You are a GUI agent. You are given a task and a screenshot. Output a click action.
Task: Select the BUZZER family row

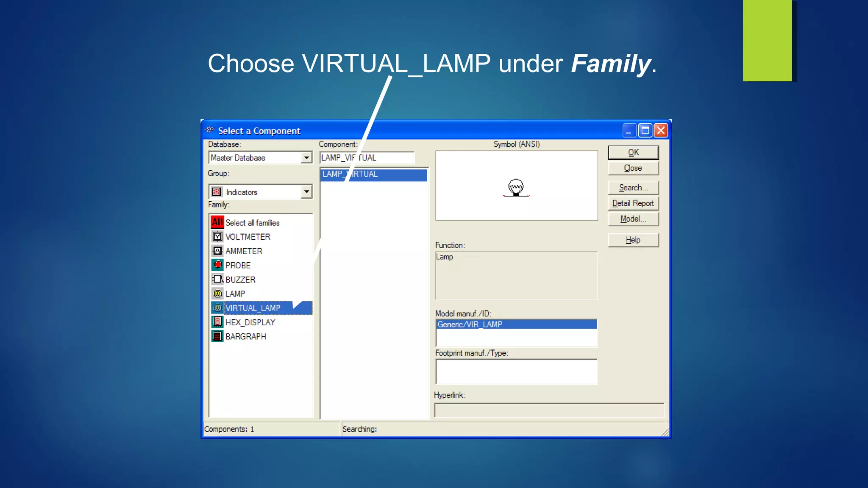[x=262, y=280]
